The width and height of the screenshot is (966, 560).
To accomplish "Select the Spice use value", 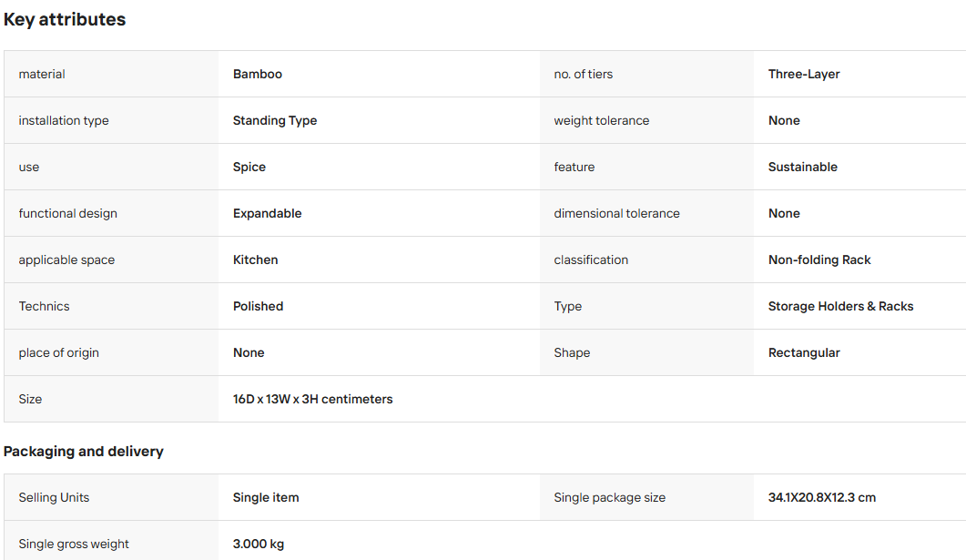I will point(249,167).
